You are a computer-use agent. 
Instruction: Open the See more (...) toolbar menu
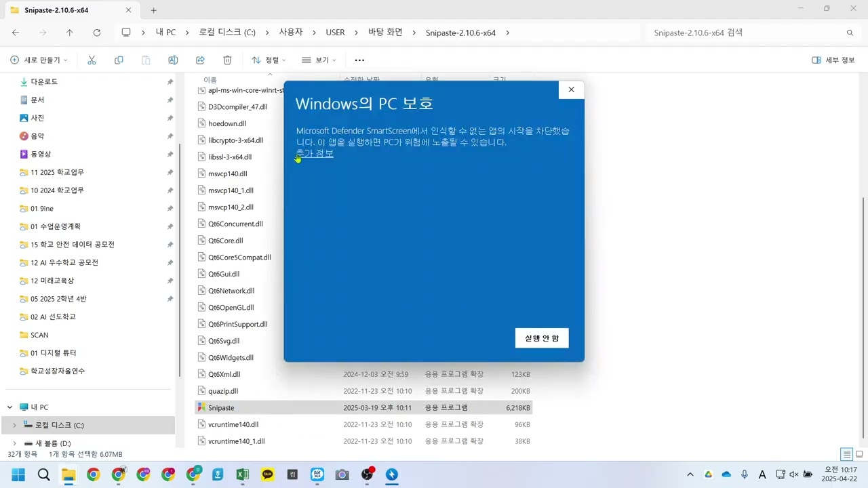click(359, 60)
